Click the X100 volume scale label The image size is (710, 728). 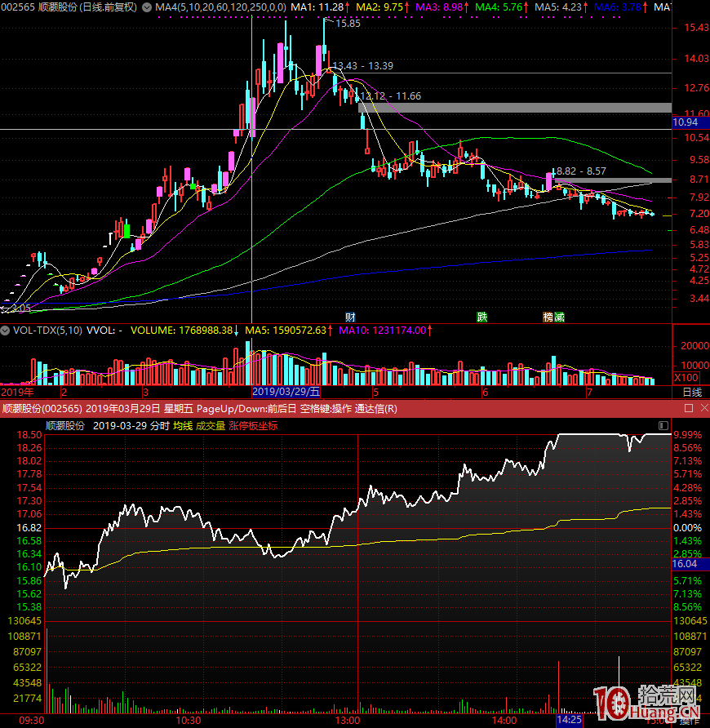(x=686, y=377)
